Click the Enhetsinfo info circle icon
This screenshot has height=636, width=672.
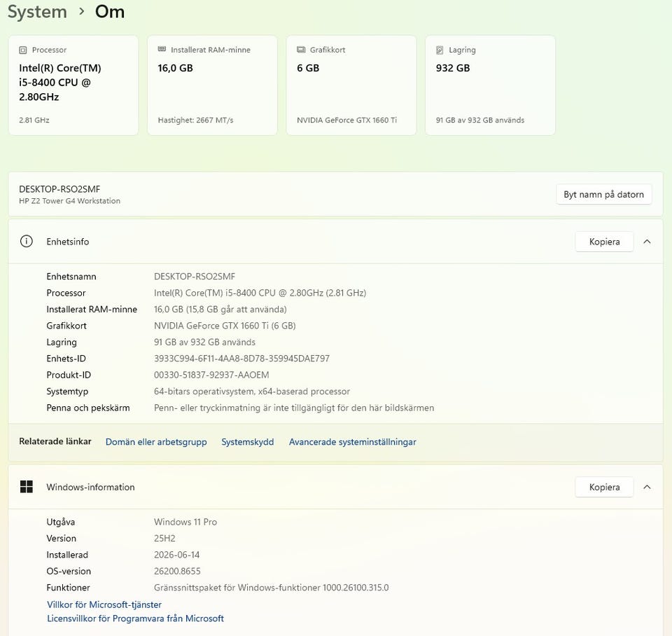pos(27,242)
